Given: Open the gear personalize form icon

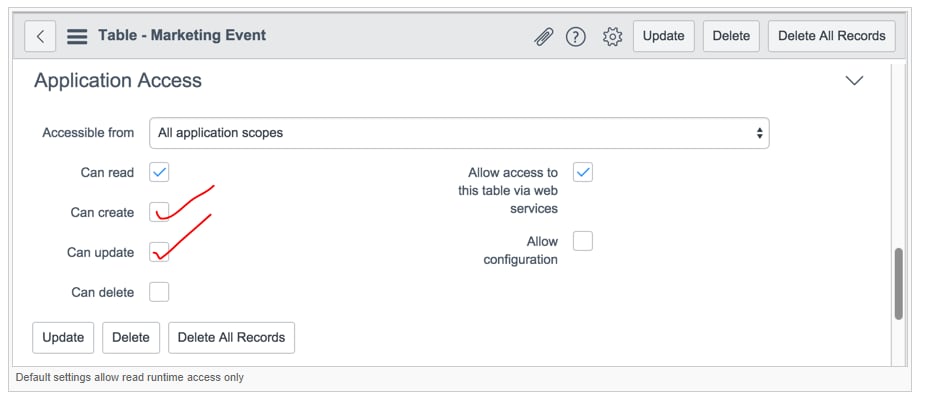Looking at the screenshot, I should 613,37.
